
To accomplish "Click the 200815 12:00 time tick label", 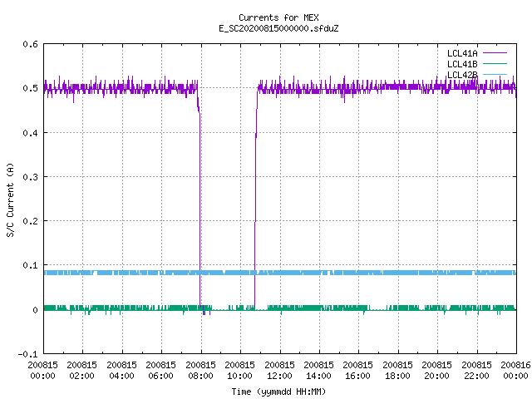I will pyautogui.click(x=279, y=370).
